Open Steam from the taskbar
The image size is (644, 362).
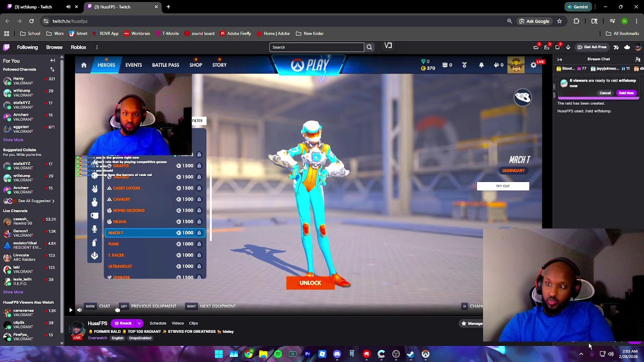pyautogui.click(x=411, y=354)
